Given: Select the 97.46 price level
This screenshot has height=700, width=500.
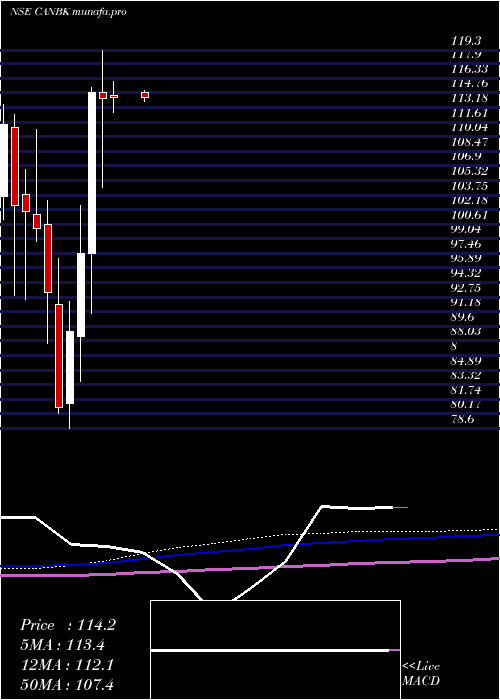Looking at the screenshot, I should [x=467, y=244].
